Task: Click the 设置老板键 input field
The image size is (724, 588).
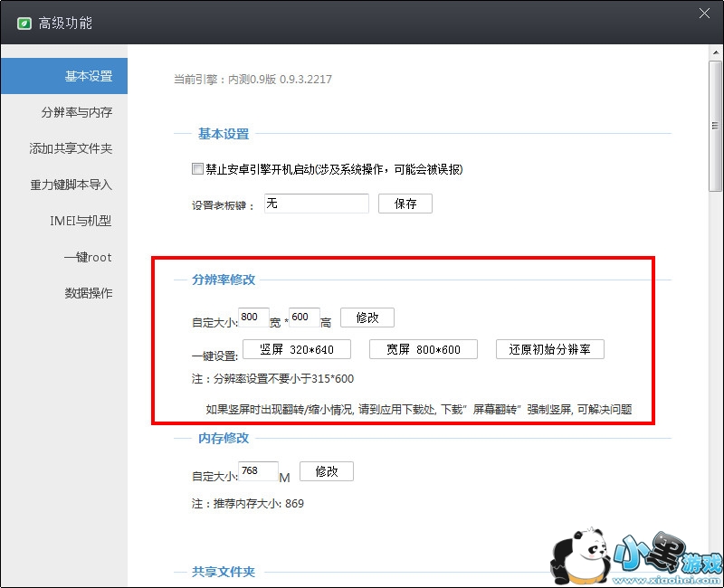Action: click(316, 204)
